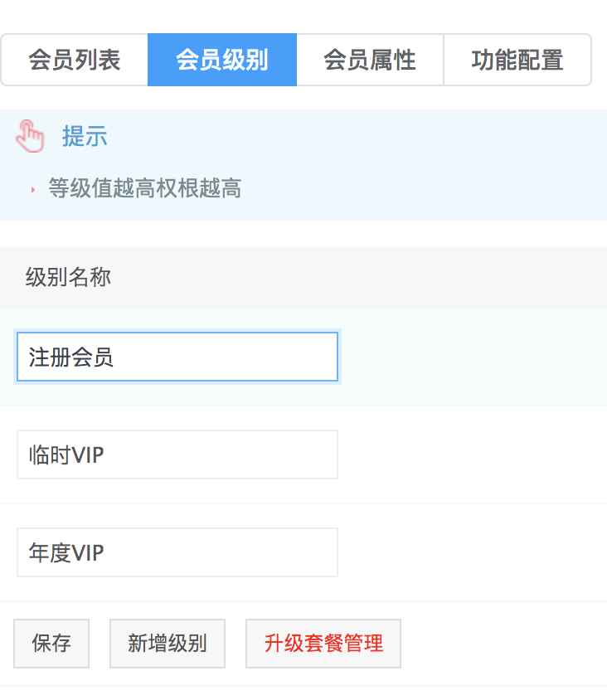The height and width of the screenshot is (700, 607).
Task: Select the 年度VIP input box
Action: click(x=177, y=552)
